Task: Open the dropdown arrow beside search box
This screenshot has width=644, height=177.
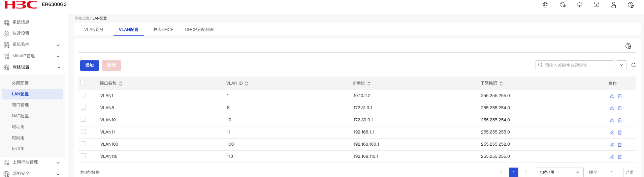Action: click(621, 65)
